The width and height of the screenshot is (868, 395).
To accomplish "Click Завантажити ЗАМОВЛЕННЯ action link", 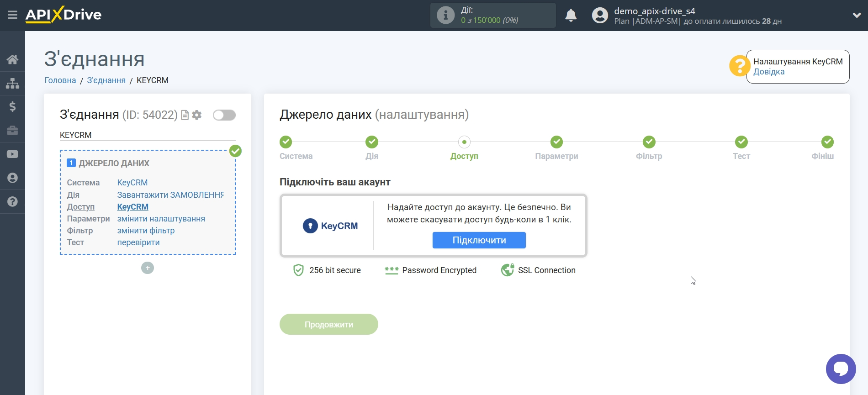I will [170, 195].
